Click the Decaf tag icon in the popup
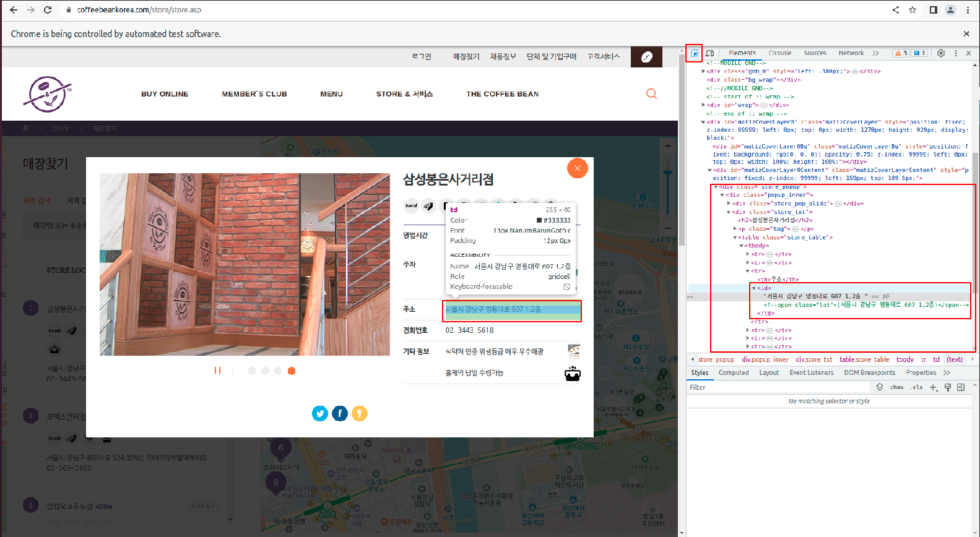The width and height of the screenshot is (980, 537). click(411, 205)
